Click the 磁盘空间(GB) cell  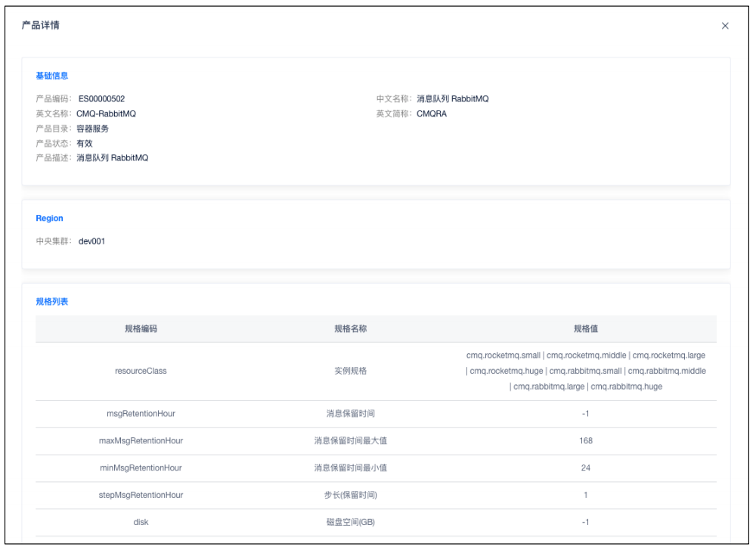pyautogui.click(x=351, y=522)
